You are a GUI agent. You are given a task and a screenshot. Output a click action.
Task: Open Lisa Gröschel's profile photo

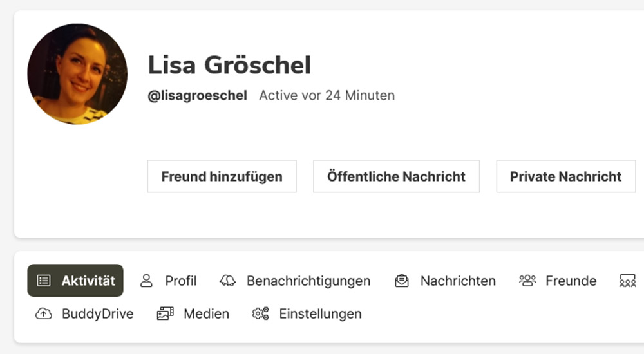click(77, 74)
